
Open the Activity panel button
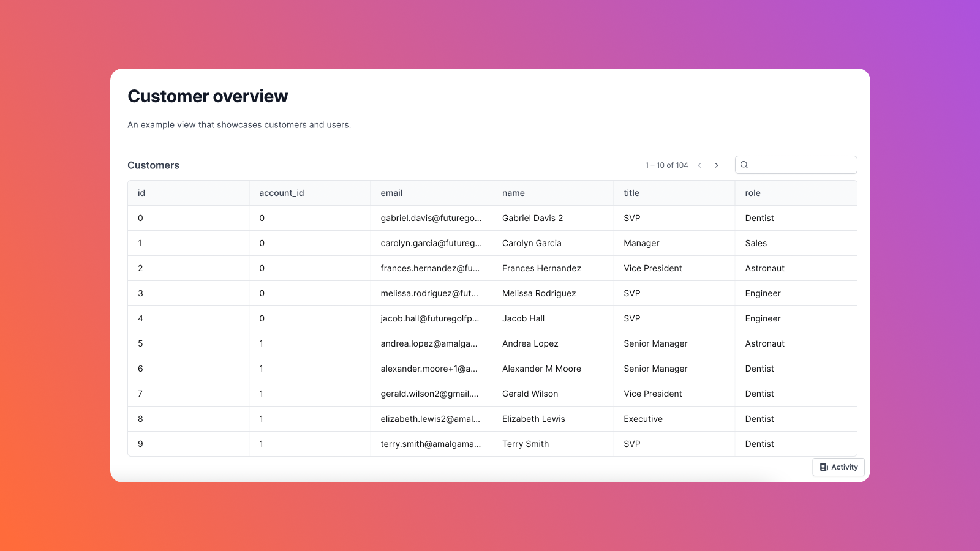click(x=839, y=467)
